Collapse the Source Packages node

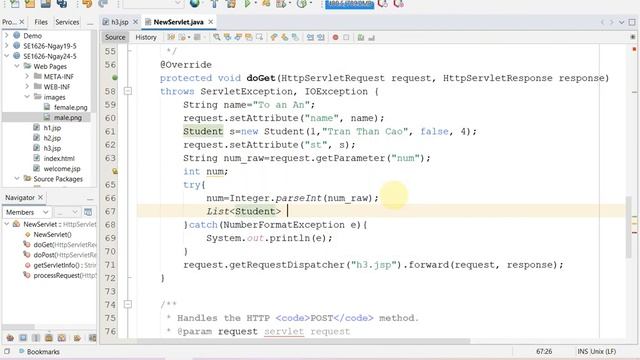(x=17, y=178)
